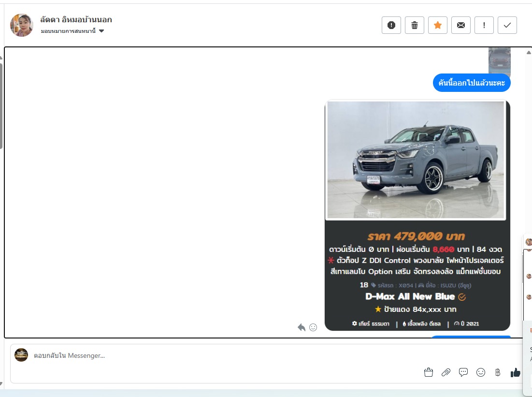Image resolution: width=532 pixels, height=397 pixels.
Task: Open emoji picker in reply box
Action: tap(481, 372)
